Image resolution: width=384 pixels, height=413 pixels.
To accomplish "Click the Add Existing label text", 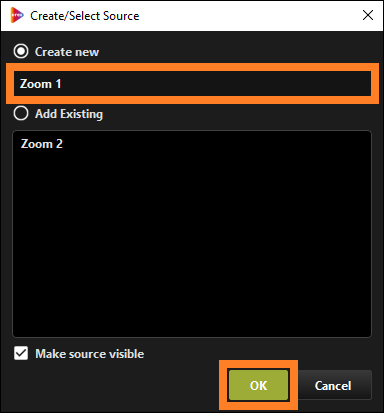I will (69, 114).
